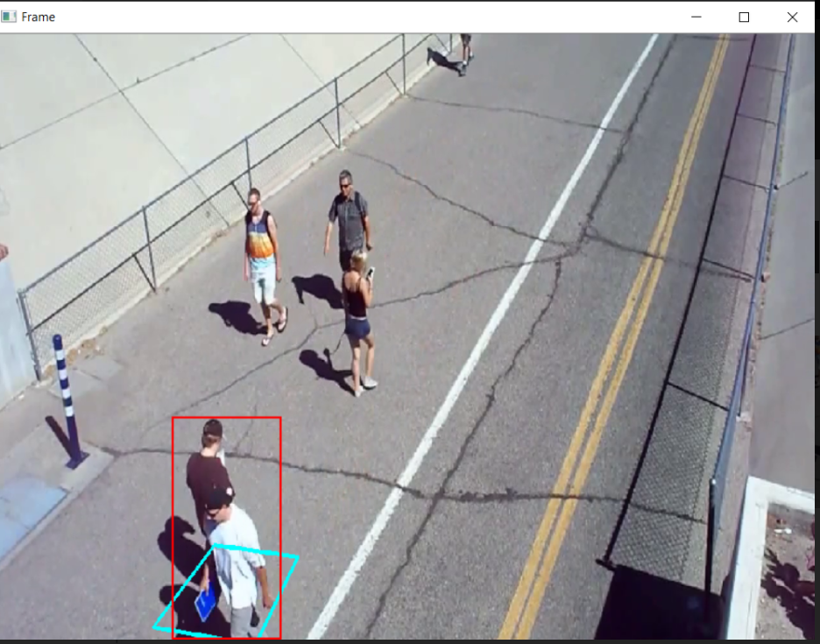
Task: Click the phone held by the woman
Action: click(371, 272)
